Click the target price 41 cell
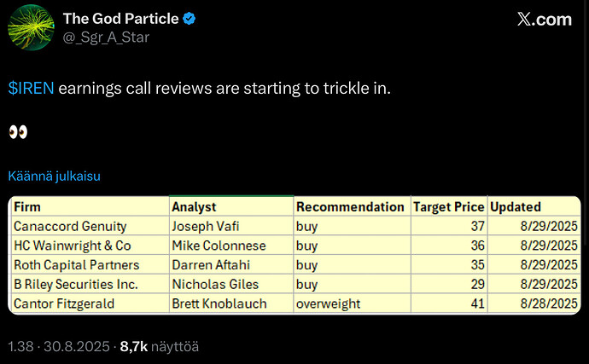Image resolution: width=589 pixels, height=364 pixels. pos(476,303)
